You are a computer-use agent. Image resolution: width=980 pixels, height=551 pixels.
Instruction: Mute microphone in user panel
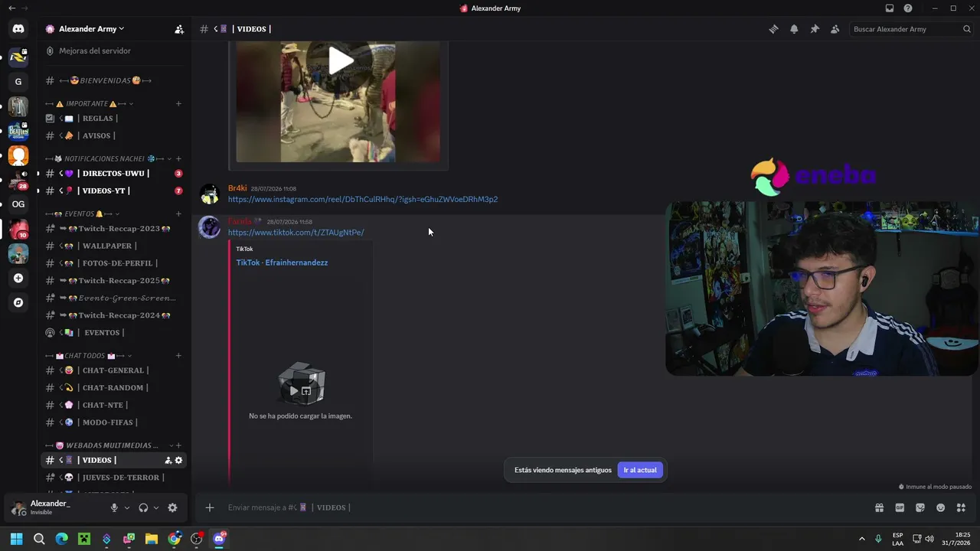pos(114,507)
